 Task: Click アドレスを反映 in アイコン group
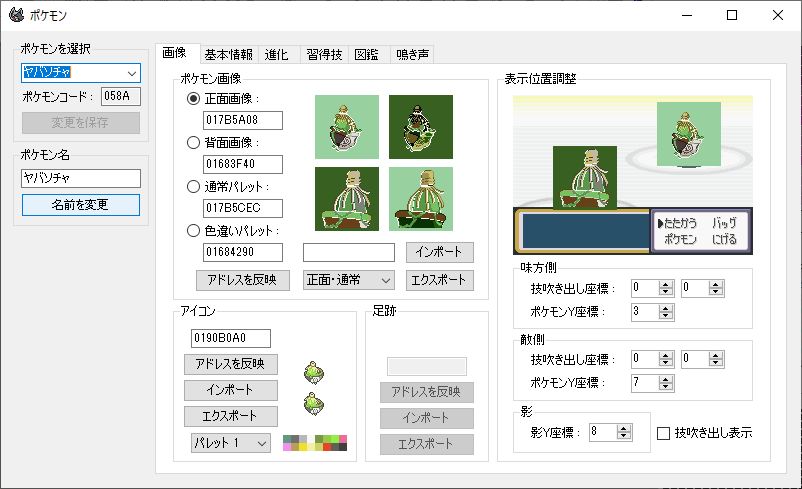tap(231, 364)
